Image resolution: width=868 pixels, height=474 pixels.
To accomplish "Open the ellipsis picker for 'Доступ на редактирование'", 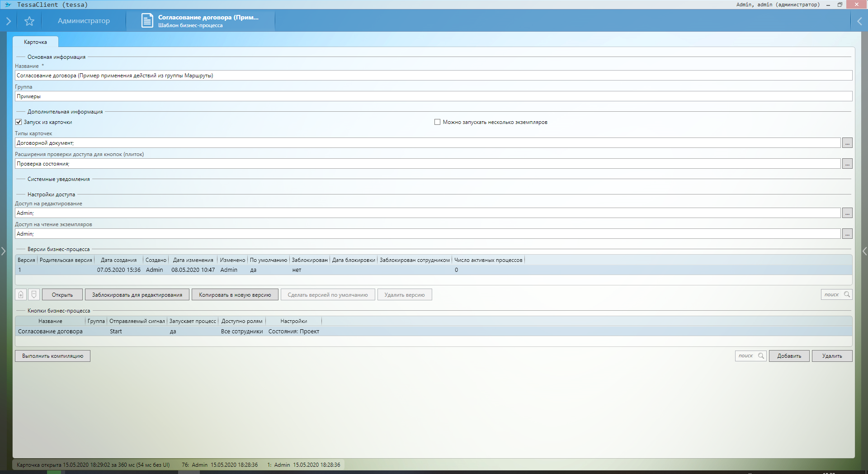I will tap(847, 213).
